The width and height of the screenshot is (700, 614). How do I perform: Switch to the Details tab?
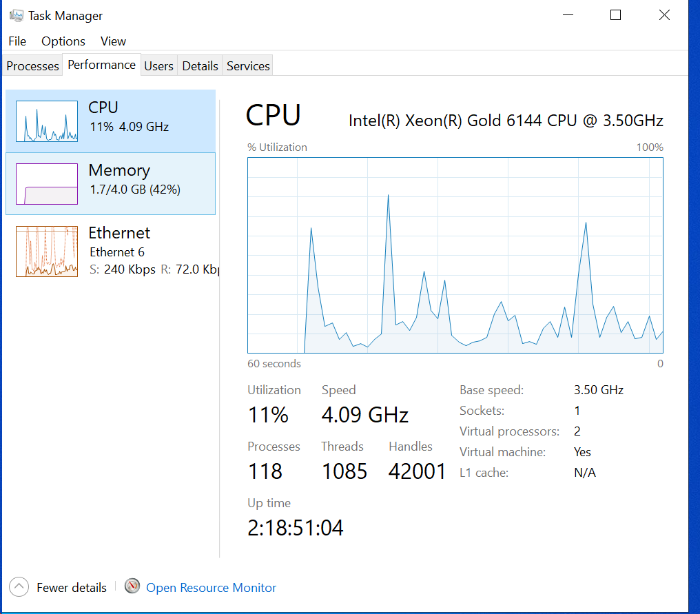click(x=200, y=65)
